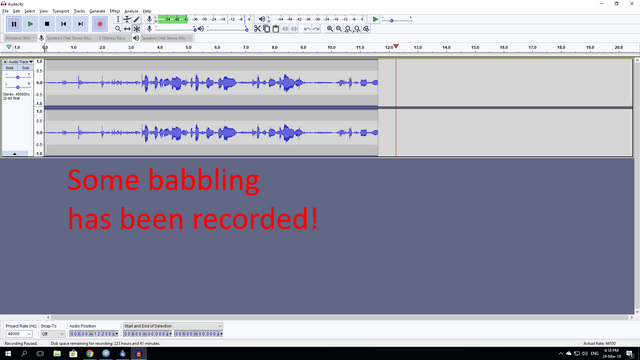
Task: Open File Explorer from the taskbar
Action: pyautogui.click(x=57, y=353)
